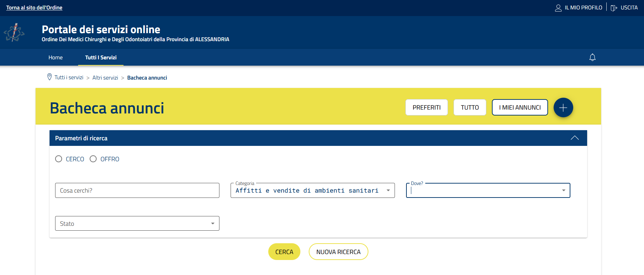Click the NUOVA RICERCA button
Viewport: 644px width, 275px height.
coord(338,252)
